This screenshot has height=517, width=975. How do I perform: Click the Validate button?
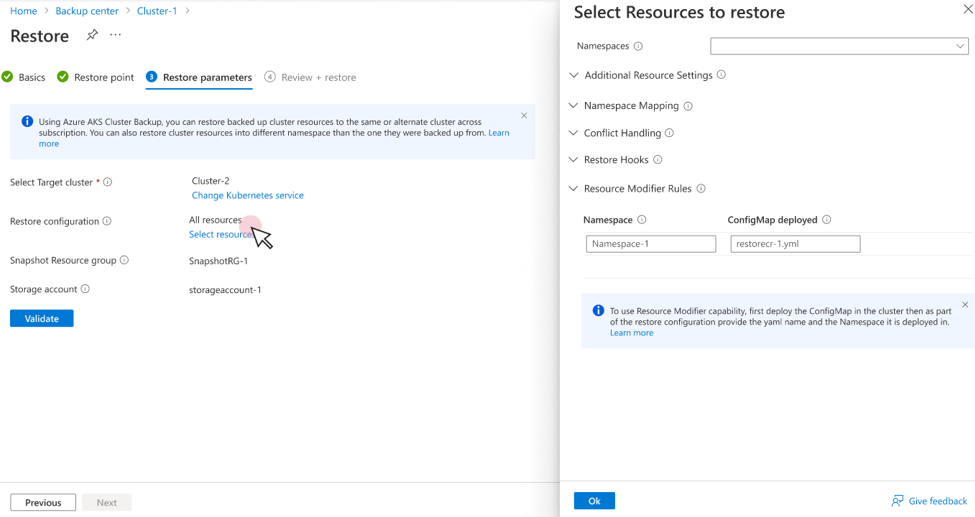click(41, 318)
